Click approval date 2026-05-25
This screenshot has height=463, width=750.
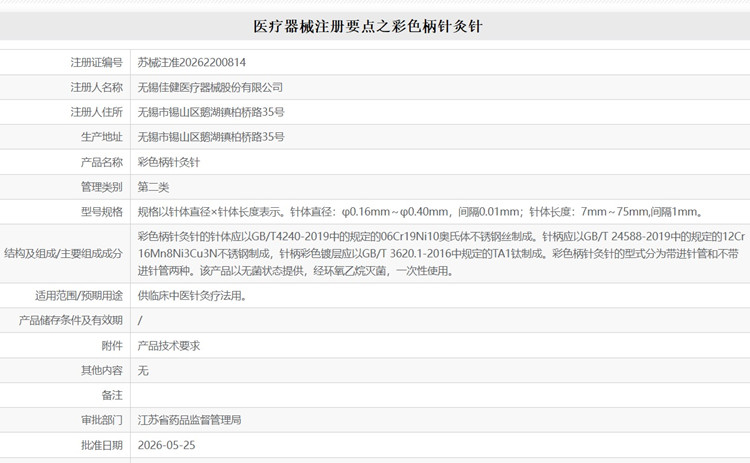pyautogui.click(x=166, y=445)
